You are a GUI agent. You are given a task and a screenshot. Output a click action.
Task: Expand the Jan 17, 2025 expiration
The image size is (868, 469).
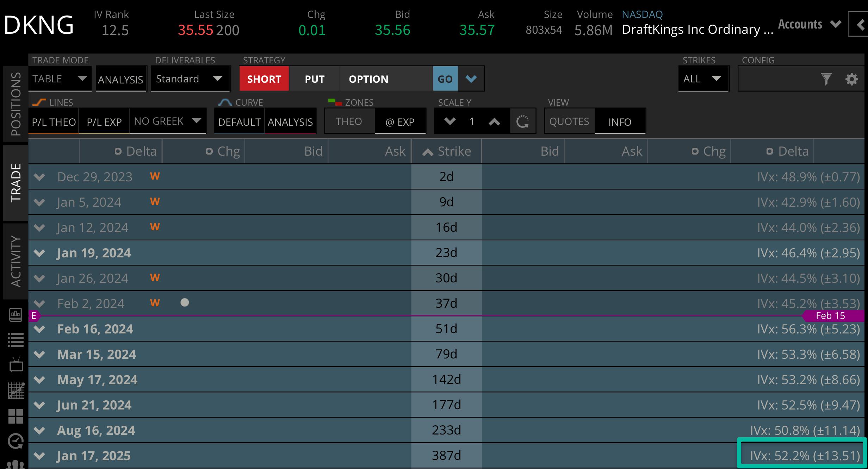[x=39, y=456]
